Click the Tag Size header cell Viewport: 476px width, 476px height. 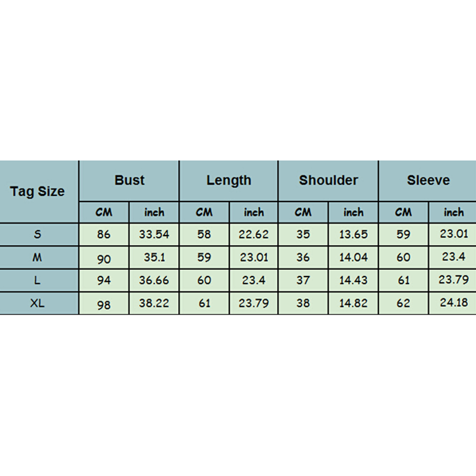click(x=38, y=191)
